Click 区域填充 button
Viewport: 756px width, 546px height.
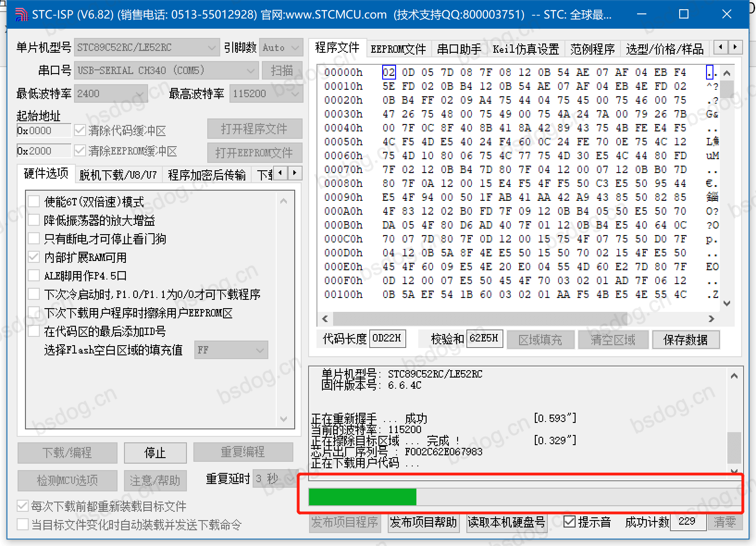coord(540,340)
